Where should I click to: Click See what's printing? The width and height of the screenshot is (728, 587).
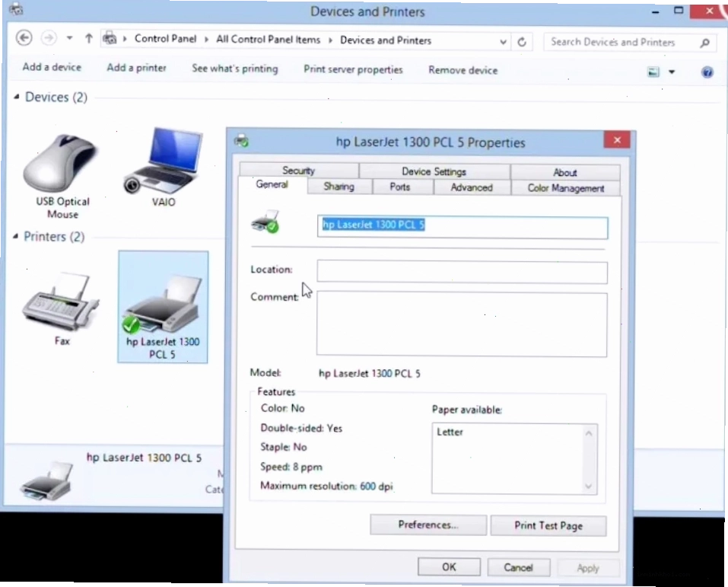[235, 69]
